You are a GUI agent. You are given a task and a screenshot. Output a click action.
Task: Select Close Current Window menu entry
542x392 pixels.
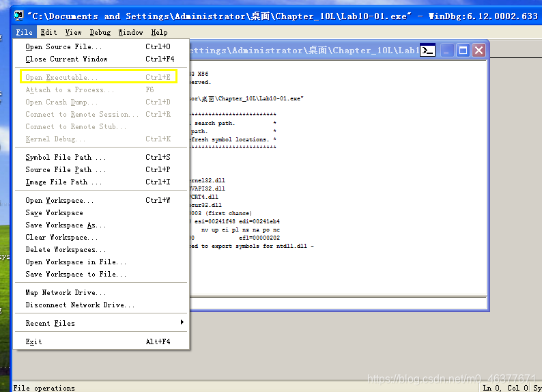coord(101,59)
